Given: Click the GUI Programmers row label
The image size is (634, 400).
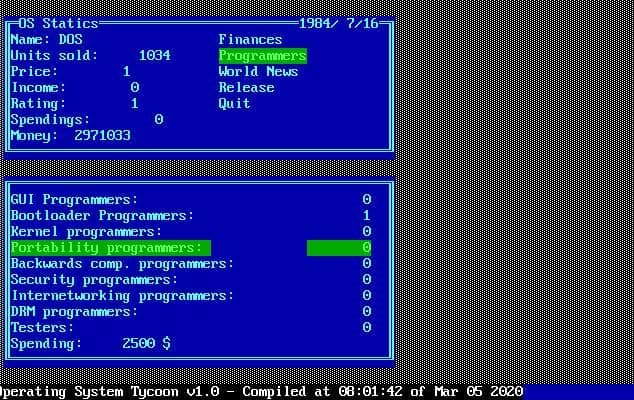Looking at the screenshot, I should click(74, 199).
